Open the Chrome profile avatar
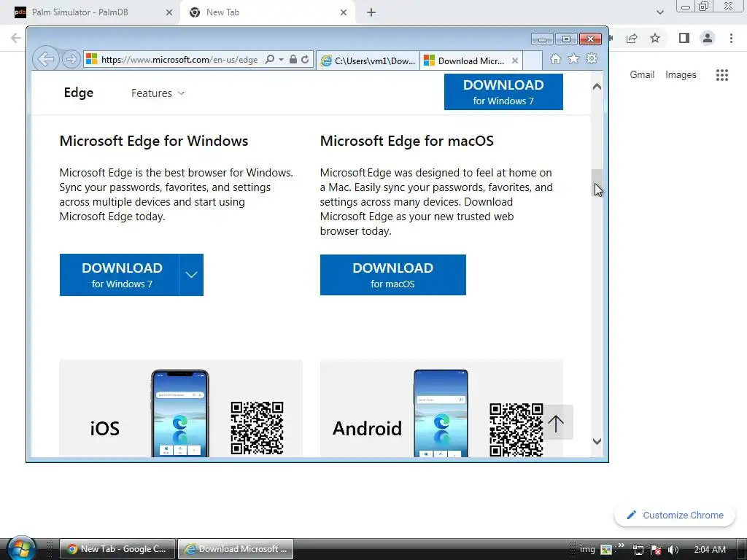 click(708, 38)
